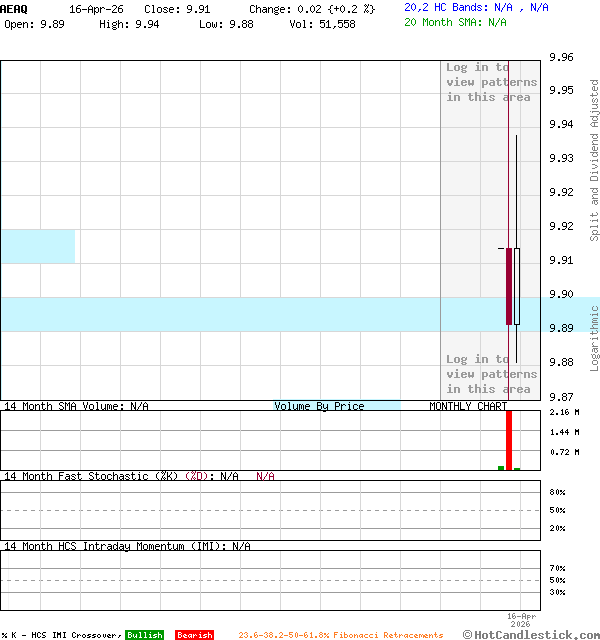The image size is (600, 640).
Task: Click the small green volume bar
Action: 501,467
